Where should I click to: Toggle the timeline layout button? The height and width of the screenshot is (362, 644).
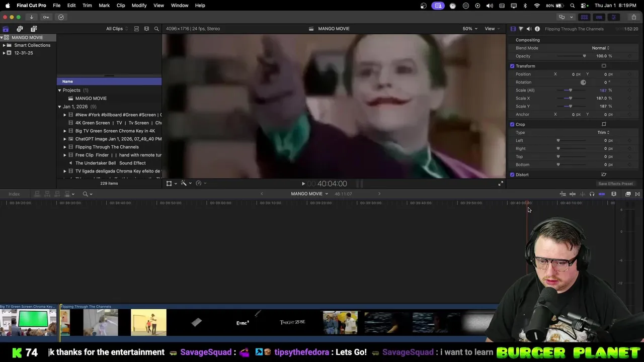pyautogui.click(x=599, y=17)
